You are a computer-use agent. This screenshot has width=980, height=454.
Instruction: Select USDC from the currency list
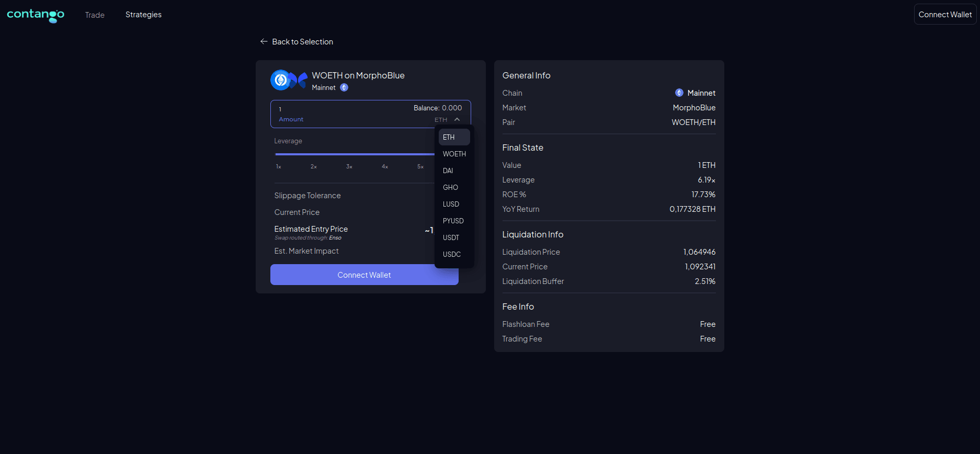point(454,254)
